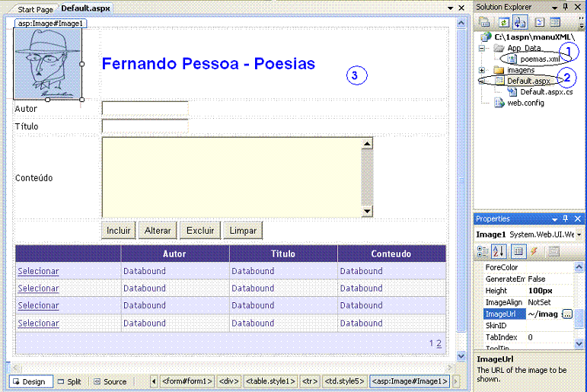Click the website project icon for C:\1aspn\manuXML\
Screen dimensions: 587x392
[x=486, y=37]
